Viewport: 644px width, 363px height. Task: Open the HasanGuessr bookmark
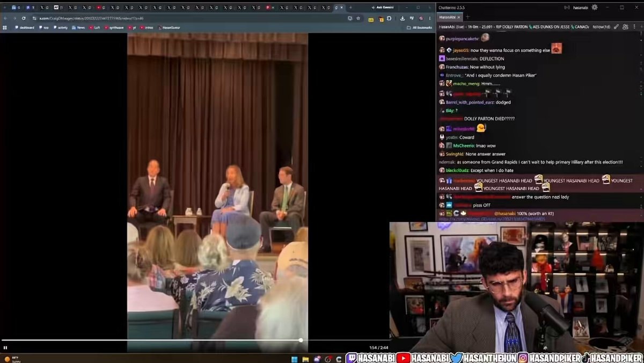170,27
